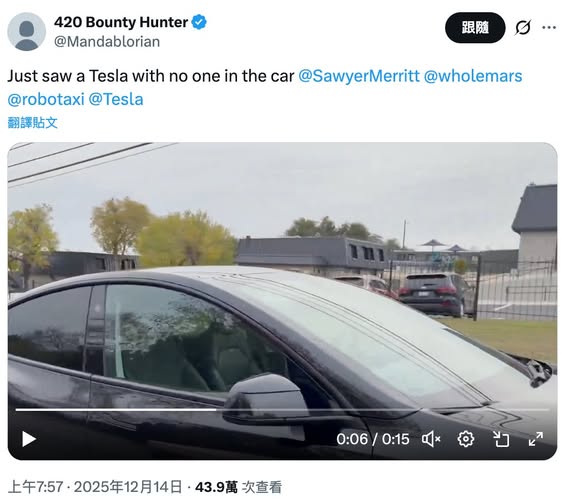
Task: Click the 420 Bounty Hunter display name
Action: click(x=121, y=22)
